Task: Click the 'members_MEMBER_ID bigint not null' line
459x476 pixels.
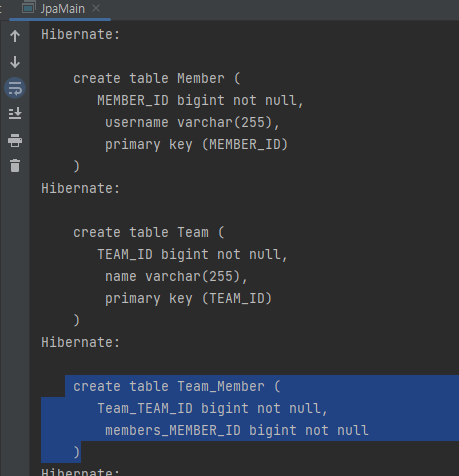Action: coord(237,431)
